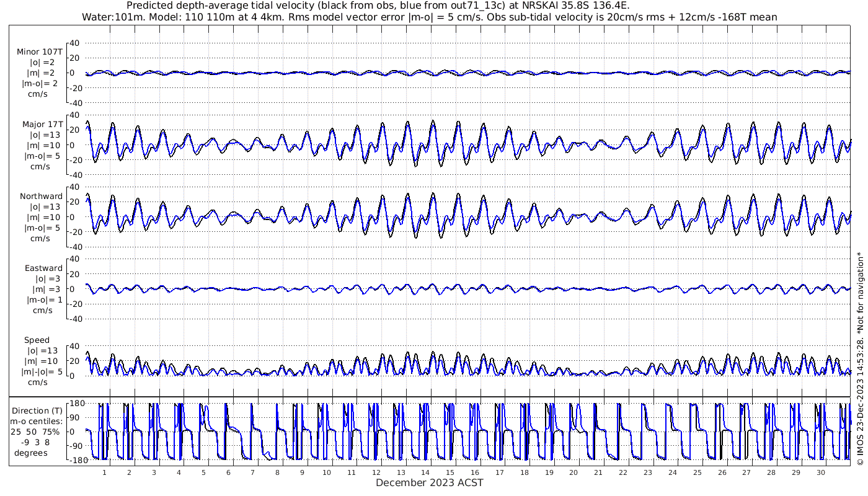Viewport: 868px width, 496px height.
Task: Click the main plot title text
Action: click(x=378, y=6)
